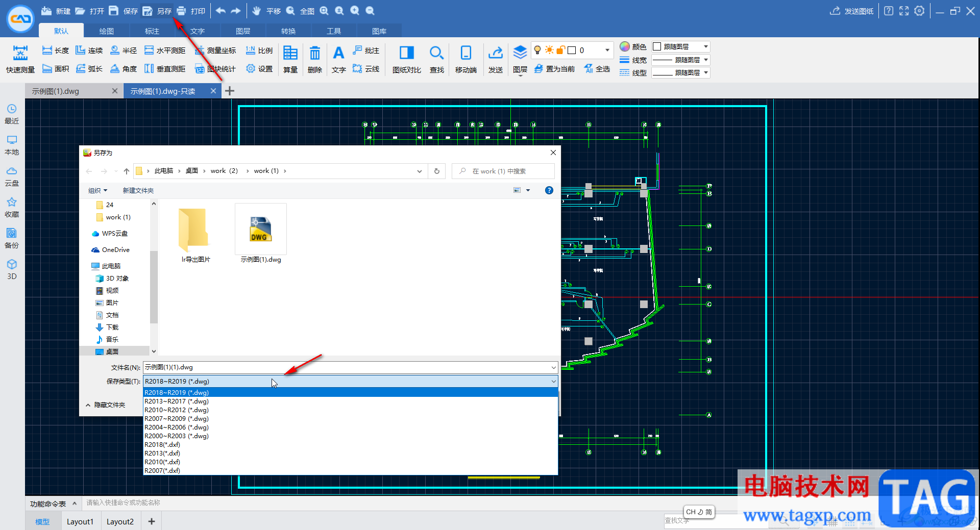Activate the 平移 pan hand tool
The height and width of the screenshot is (530, 980).
point(257,11)
